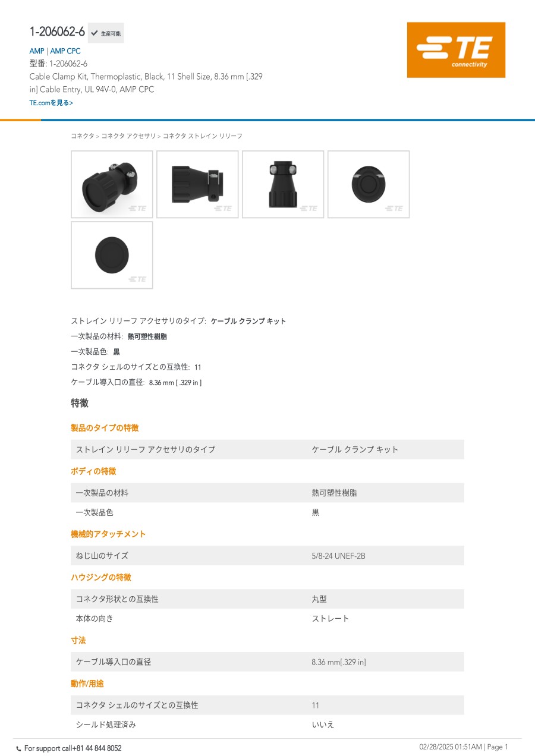
Task: Follow the AMP brand link
Action: tap(37, 51)
